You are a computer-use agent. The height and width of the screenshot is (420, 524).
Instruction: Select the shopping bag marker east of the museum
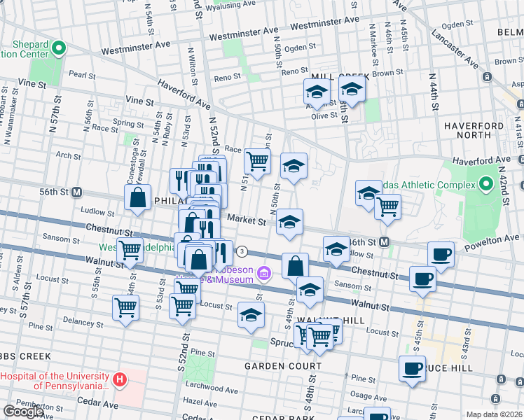(x=295, y=267)
